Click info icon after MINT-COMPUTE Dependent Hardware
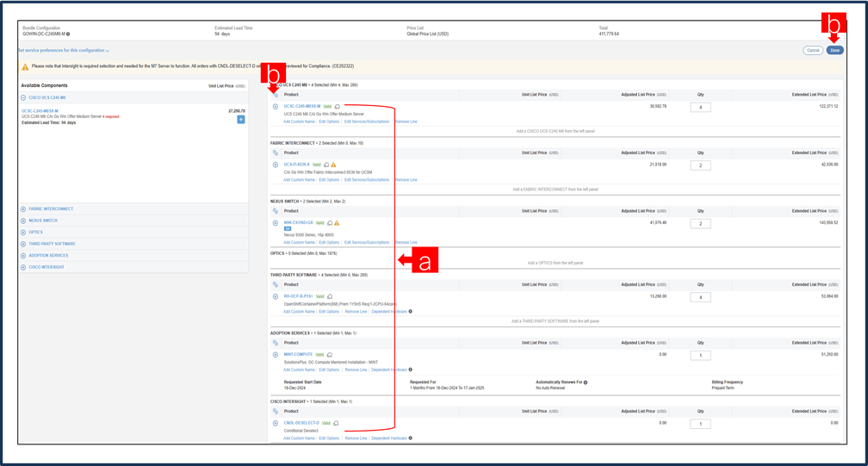 click(410, 370)
